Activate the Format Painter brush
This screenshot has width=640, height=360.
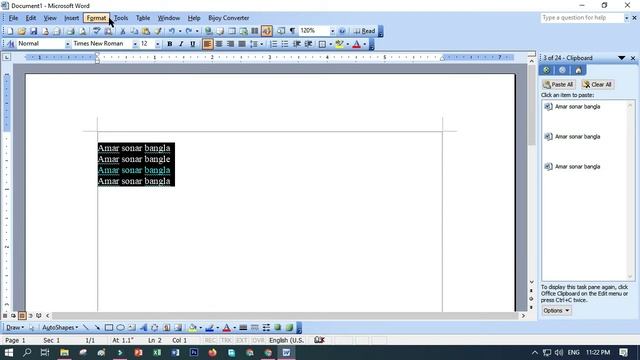click(158, 31)
